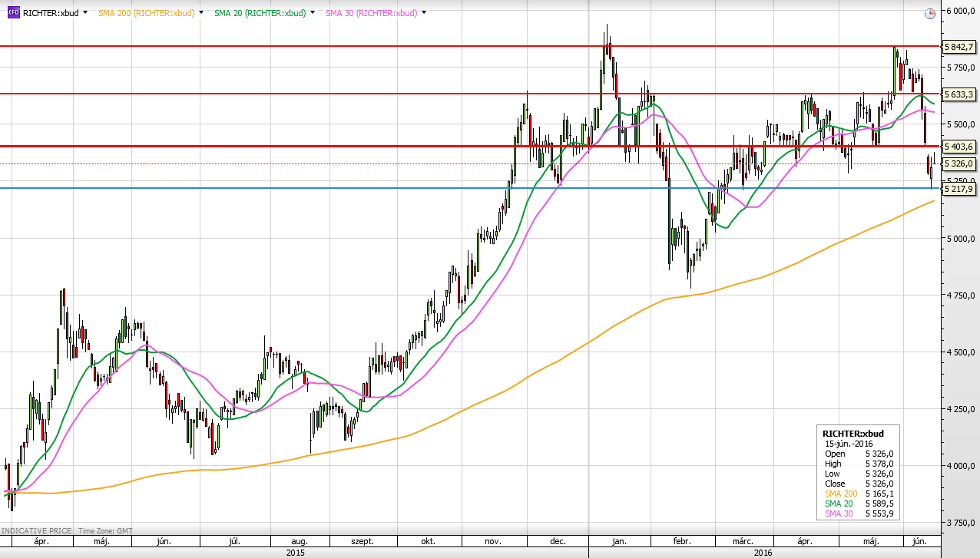The width and height of the screenshot is (980, 558).
Task: Click the INDICATIVE PRICE text at chart bottom
Action: point(35,530)
